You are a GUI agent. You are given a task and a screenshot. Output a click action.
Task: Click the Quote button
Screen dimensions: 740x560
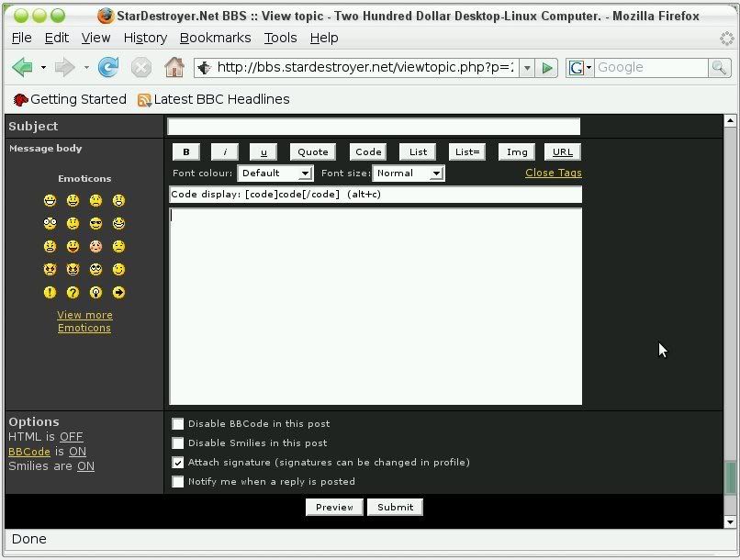coord(313,151)
